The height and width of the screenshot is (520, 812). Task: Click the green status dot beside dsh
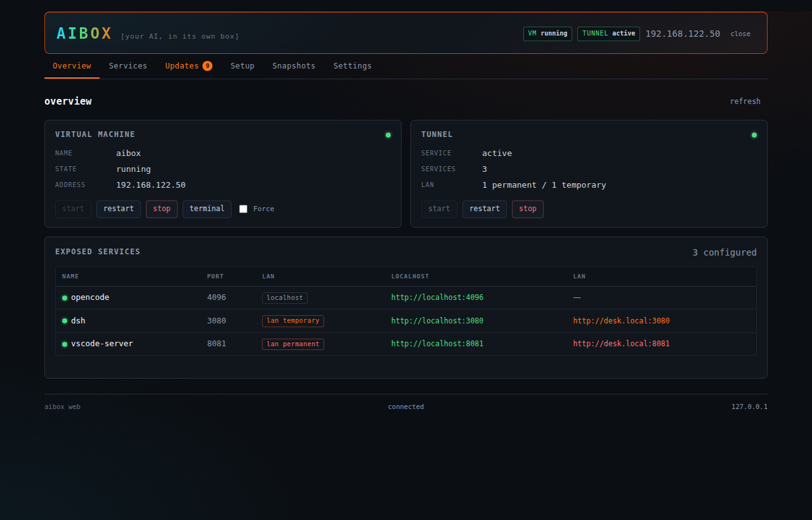tap(65, 321)
